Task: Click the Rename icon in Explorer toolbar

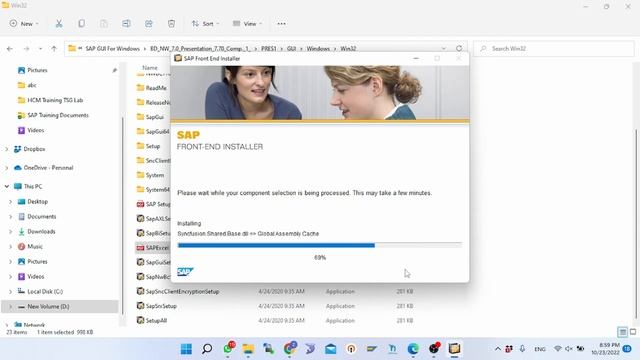Action: (126, 24)
